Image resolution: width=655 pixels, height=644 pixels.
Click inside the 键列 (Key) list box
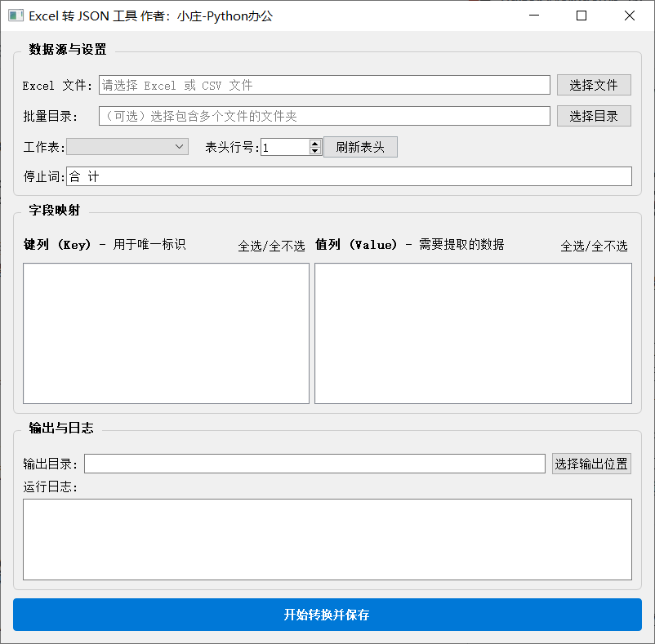(x=166, y=333)
